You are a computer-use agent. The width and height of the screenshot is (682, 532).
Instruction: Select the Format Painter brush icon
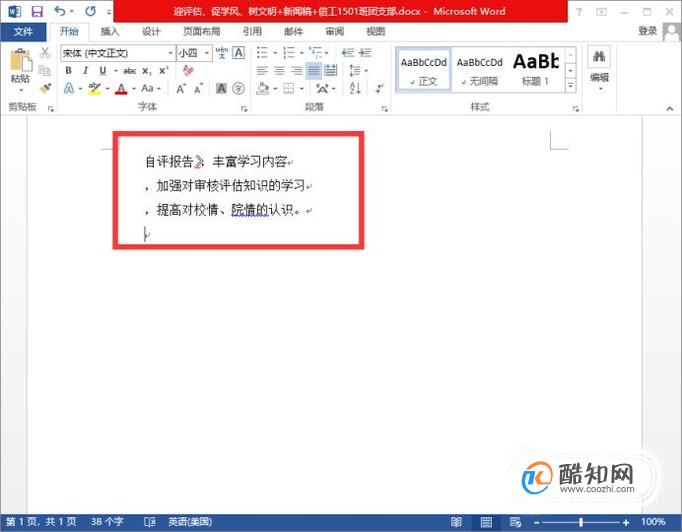tap(45, 88)
